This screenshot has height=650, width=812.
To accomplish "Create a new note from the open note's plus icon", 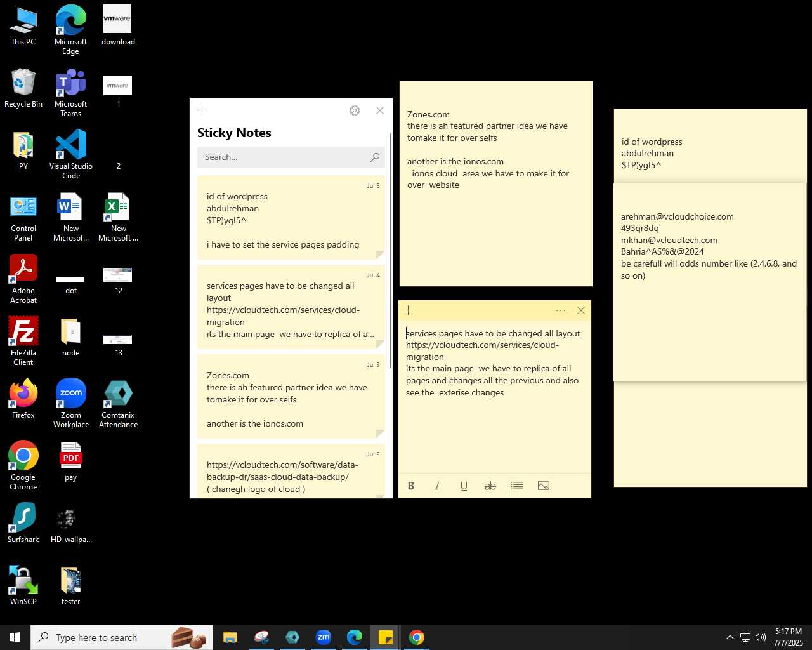I will click(409, 310).
